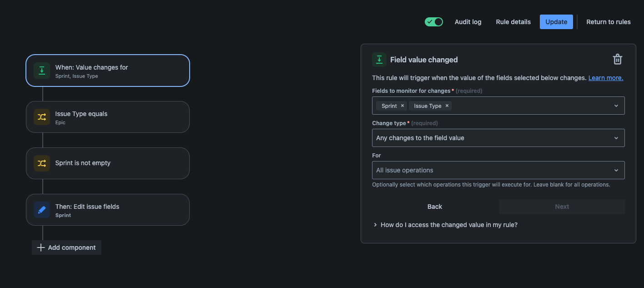Open the Audit log tab
The height and width of the screenshot is (288, 644).
[468, 22]
